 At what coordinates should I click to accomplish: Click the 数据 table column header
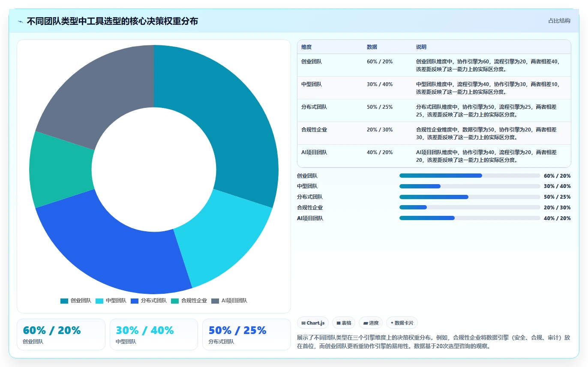(x=372, y=47)
